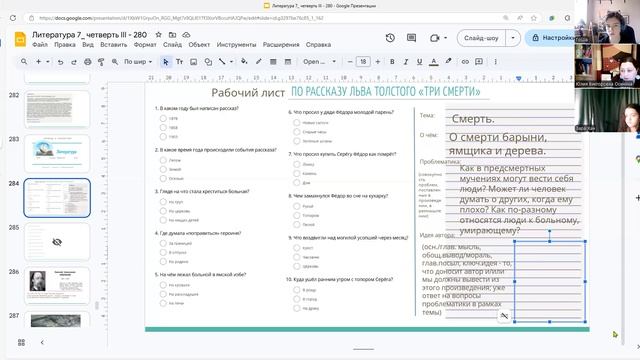The image size is (640, 360).
Task: Toggle bold formatting
Action: click(392, 62)
